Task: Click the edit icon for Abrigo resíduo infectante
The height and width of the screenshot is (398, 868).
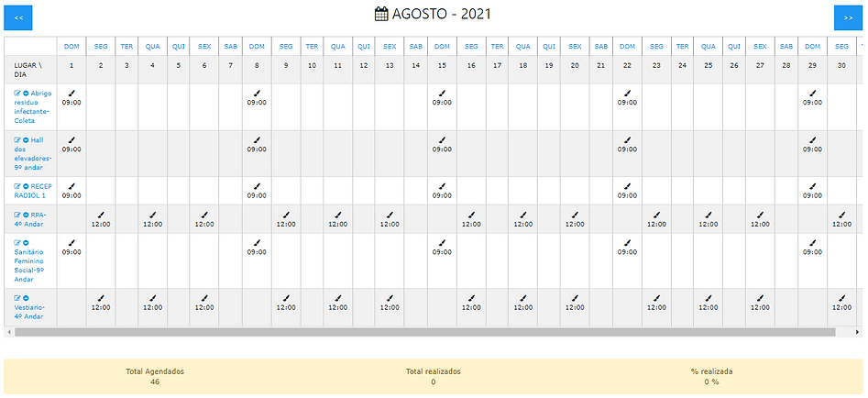Action: (17, 94)
